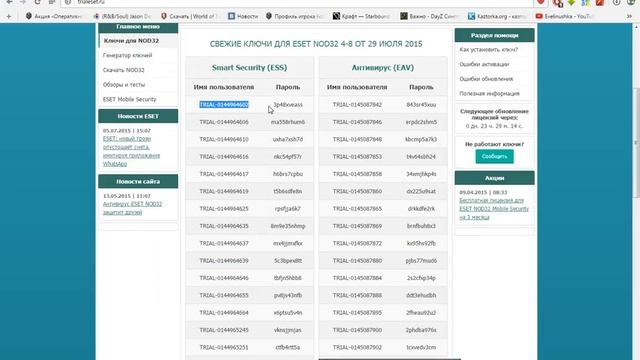Go back with the browser back arrow
Image resolution: width=640 pixels, height=360 pixels.
tap(9, 2)
